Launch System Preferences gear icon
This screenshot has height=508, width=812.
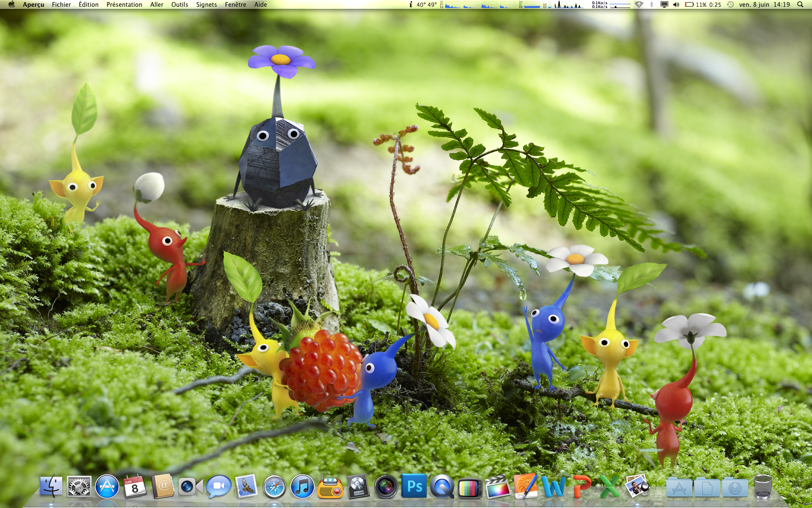click(x=79, y=487)
